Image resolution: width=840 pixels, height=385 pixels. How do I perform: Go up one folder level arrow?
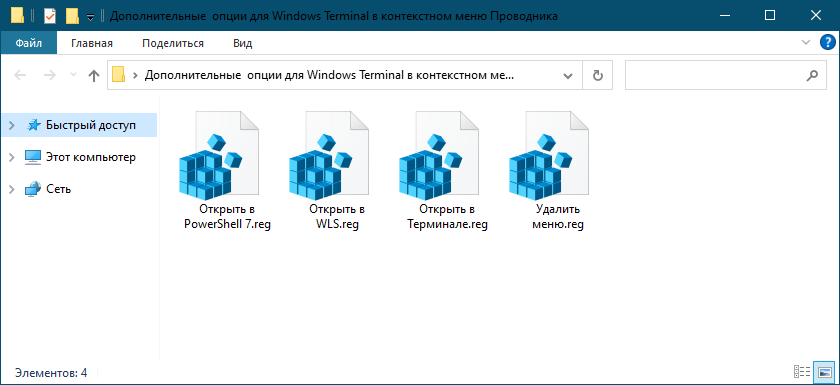(94, 76)
